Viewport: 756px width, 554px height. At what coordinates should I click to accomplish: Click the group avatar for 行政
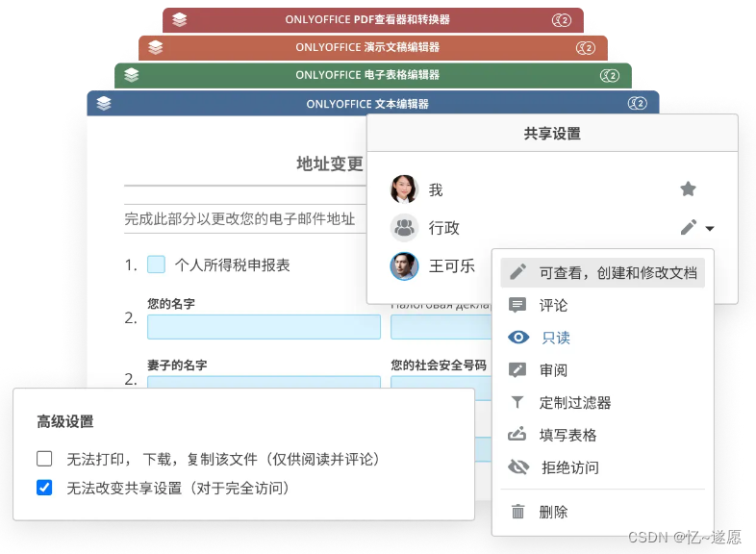[x=404, y=228]
